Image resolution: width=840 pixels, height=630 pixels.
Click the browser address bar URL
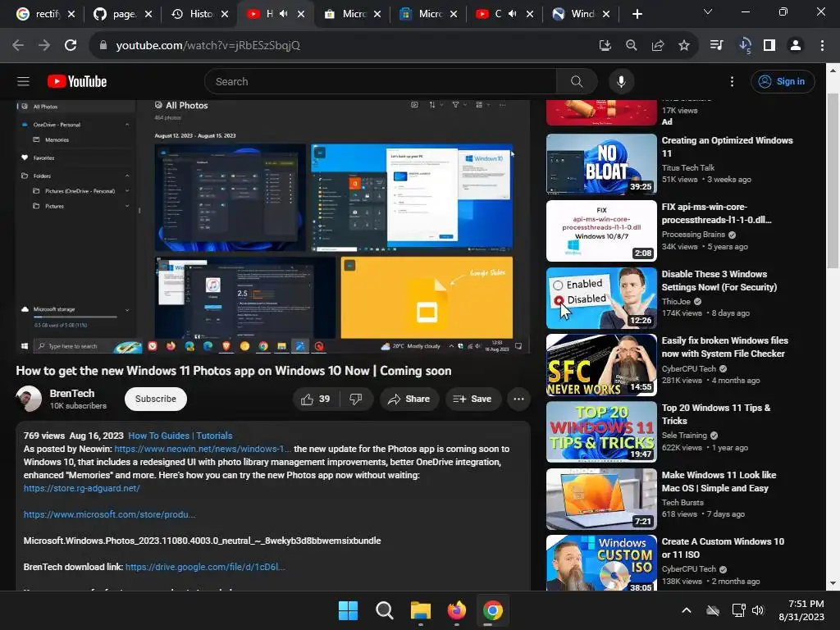pos(208,46)
